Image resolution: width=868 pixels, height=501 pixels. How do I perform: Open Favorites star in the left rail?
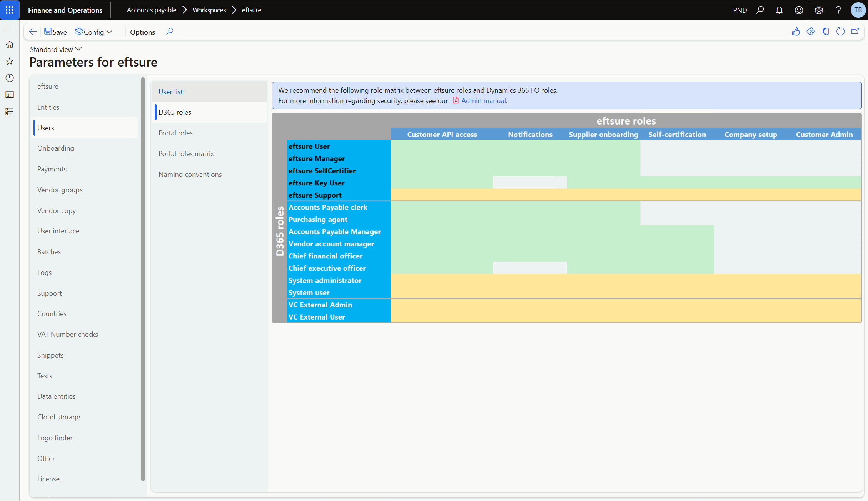[x=10, y=61]
